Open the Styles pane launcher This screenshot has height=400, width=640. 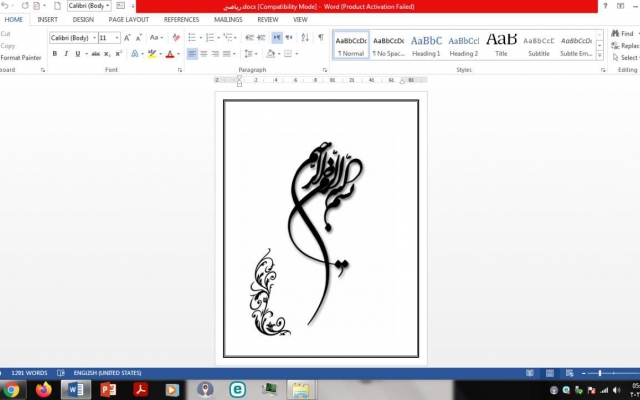[x=603, y=70]
